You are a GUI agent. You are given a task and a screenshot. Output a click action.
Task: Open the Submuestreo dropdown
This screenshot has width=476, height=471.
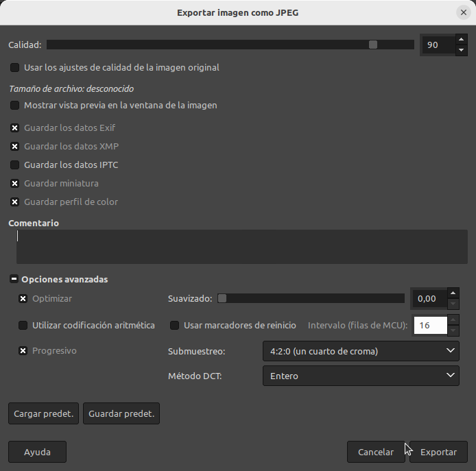coord(360,352)
